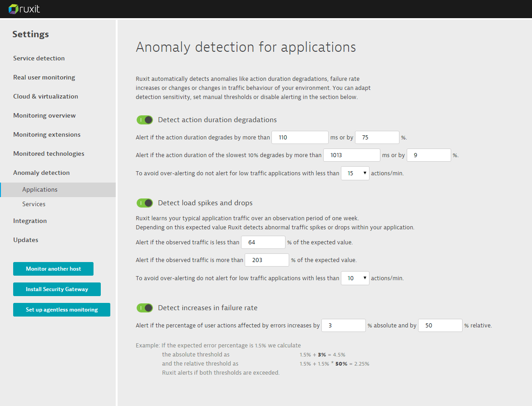Viewport: 532px width, 406px height.
Task: Click the slowest 10% 1013 ms field
Action: pyautogui.click(x=351, y=155)
